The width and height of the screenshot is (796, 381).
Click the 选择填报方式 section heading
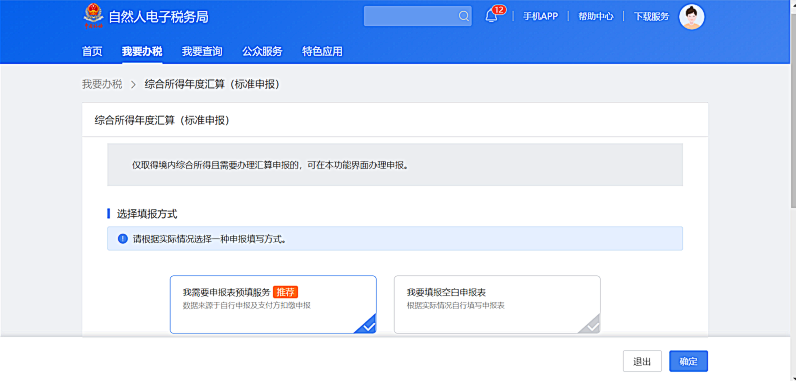(147, 214)
